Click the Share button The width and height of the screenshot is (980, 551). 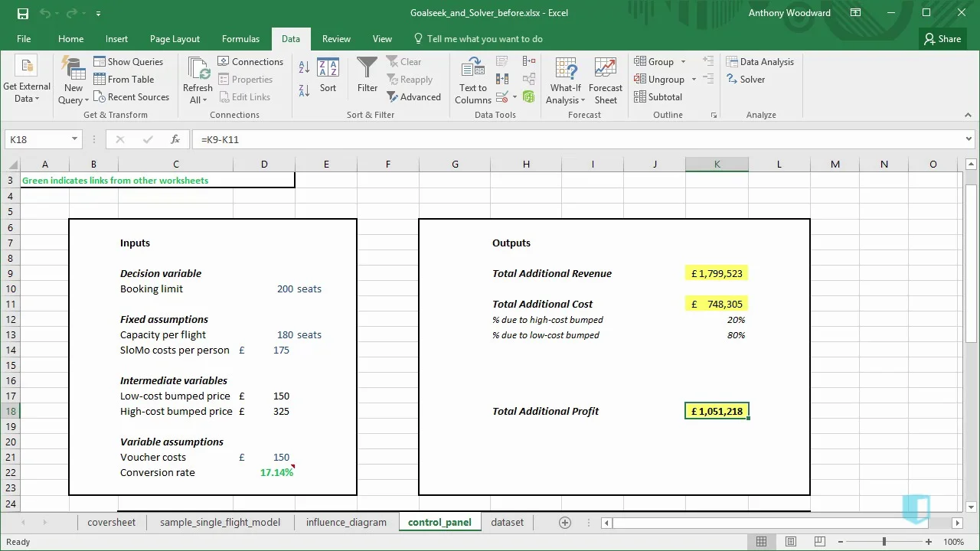942,39
